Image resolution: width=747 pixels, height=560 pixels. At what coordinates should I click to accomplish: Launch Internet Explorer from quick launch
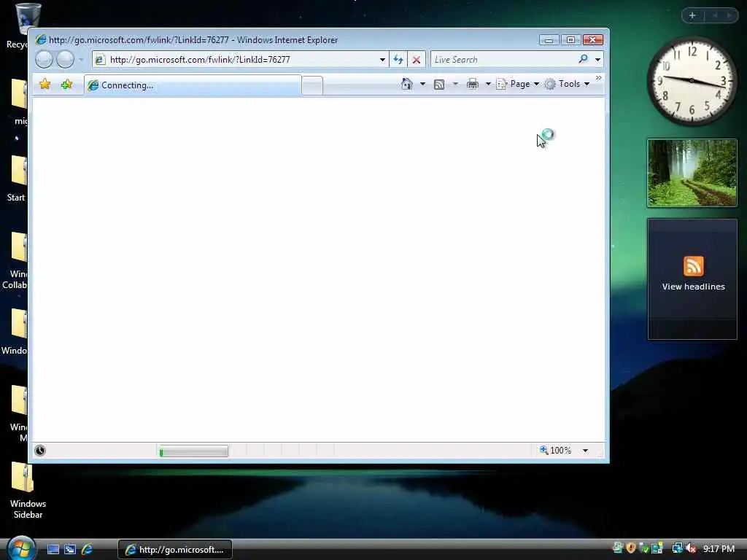87,550
